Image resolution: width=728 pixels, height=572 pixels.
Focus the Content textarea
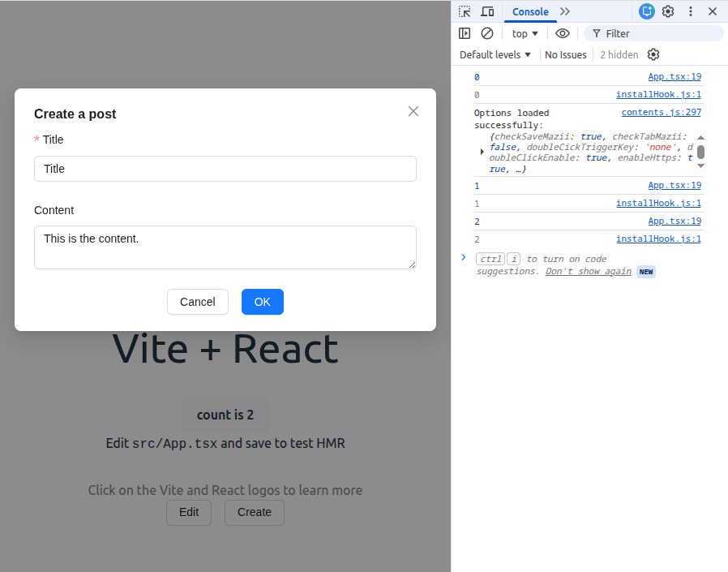tap(225, 247)
